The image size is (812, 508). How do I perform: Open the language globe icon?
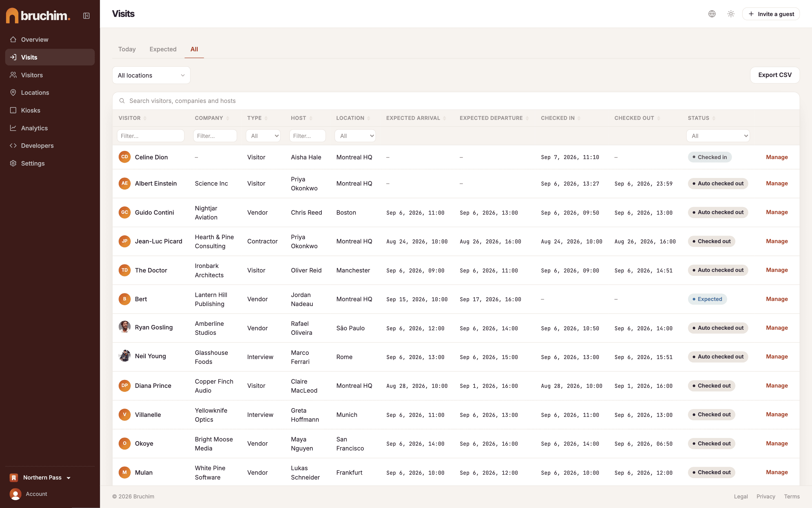(x=712, y=14)
